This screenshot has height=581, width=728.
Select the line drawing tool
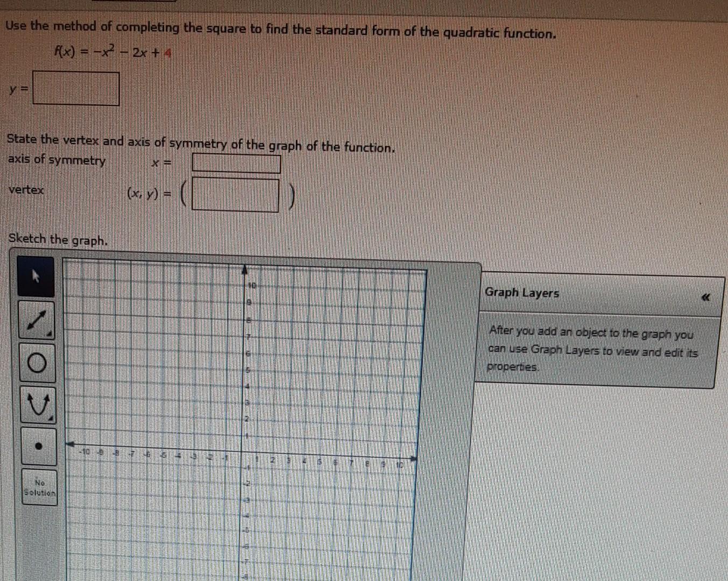click(x=37, y=320)
